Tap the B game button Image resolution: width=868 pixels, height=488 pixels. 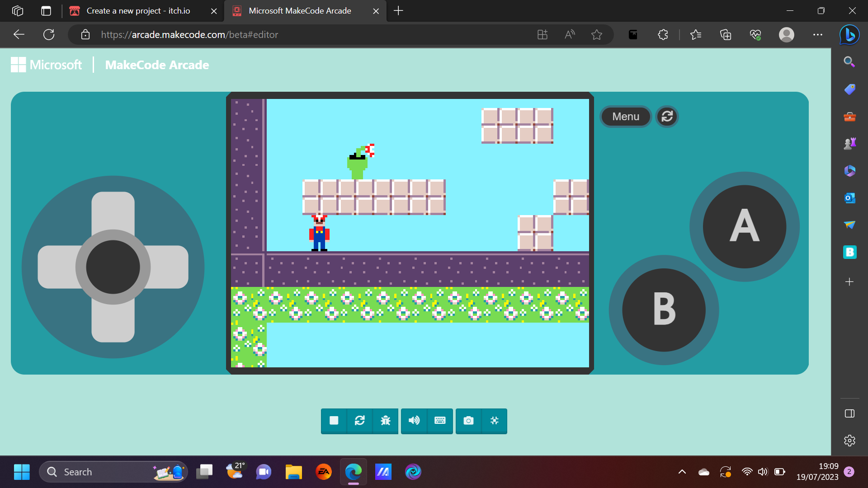point(664,310)
